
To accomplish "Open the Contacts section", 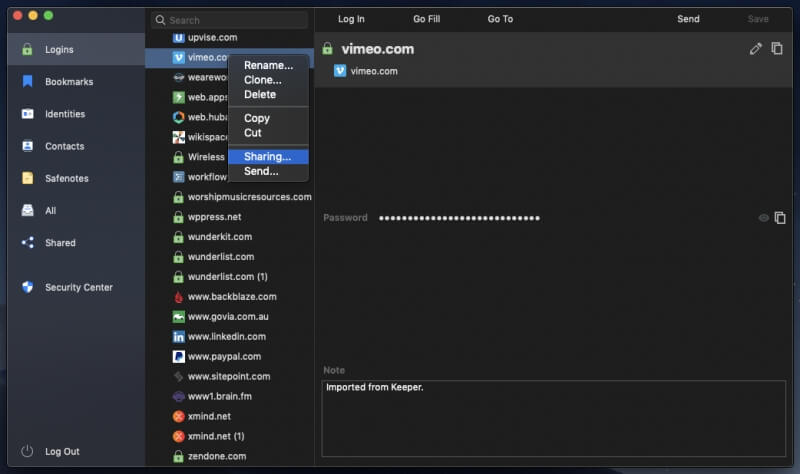I will pyautogui.click(x=76, y=146).
